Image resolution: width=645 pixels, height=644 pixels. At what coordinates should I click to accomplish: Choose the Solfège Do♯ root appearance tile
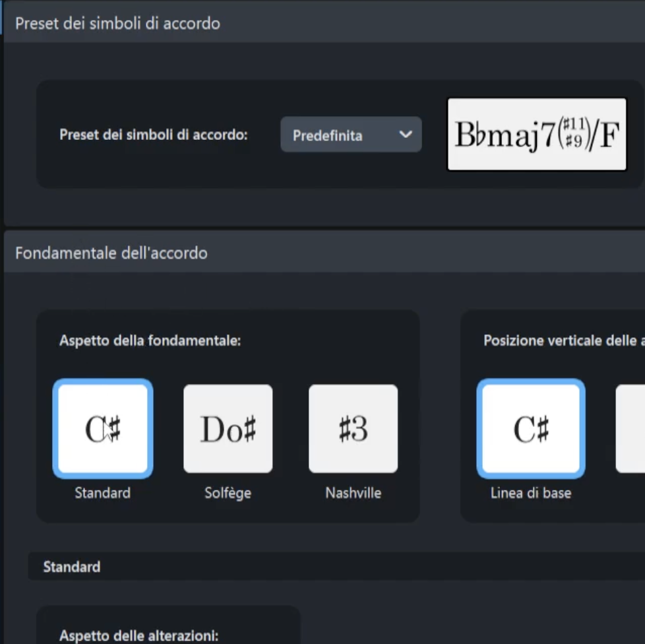(x=228, y=428)
